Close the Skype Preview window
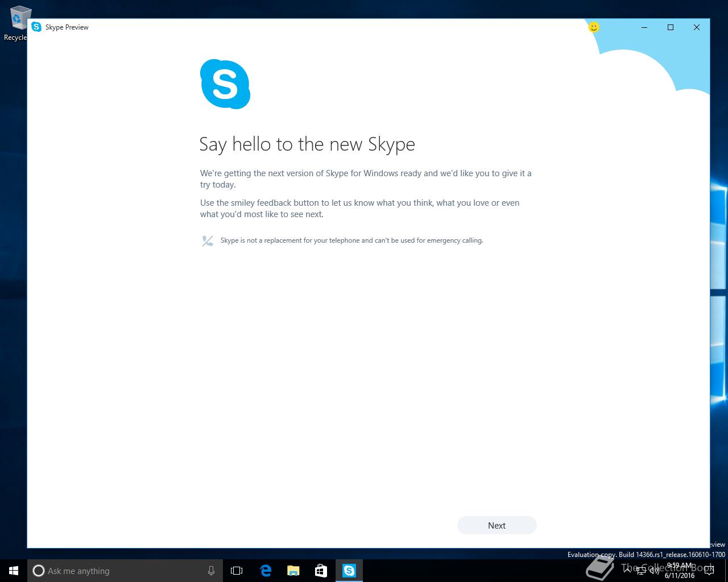 click(697, 27)
